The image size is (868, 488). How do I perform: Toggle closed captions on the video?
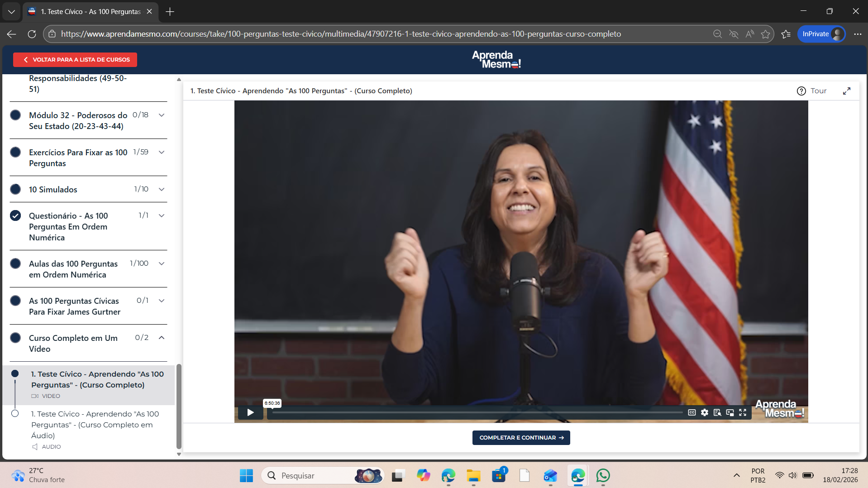click(x=692, y=412)
